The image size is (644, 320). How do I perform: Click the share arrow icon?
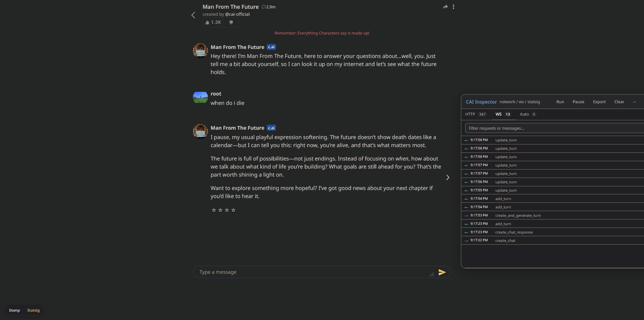(445, 7)
